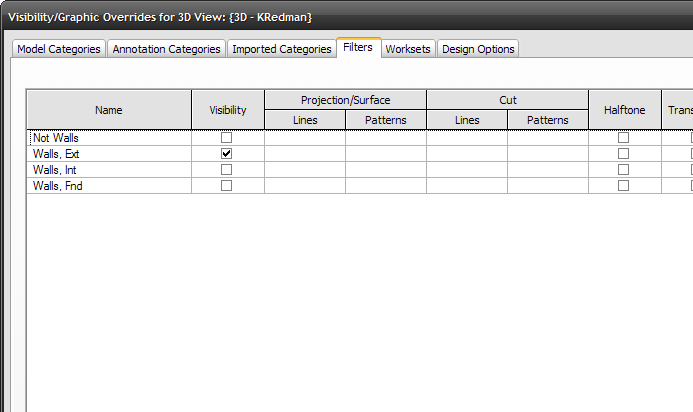Click Cut Lines cell for Not Walls
Screen dimensions: 693x412
tap(467, 138)
